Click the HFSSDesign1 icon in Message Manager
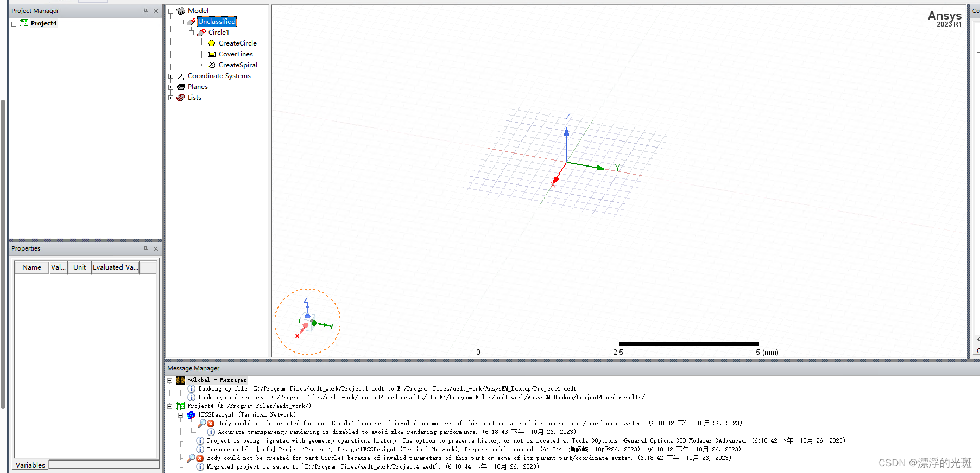 pos(191,415)
